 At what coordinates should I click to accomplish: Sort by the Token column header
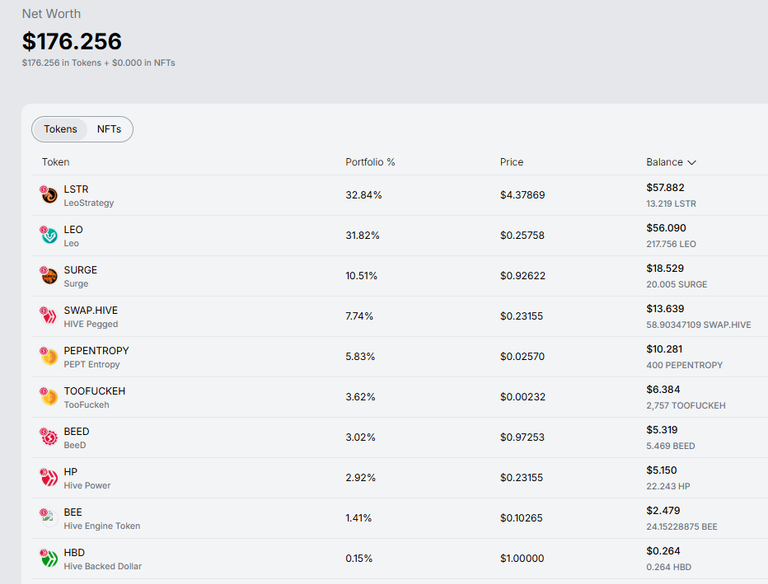coord(55,162)
